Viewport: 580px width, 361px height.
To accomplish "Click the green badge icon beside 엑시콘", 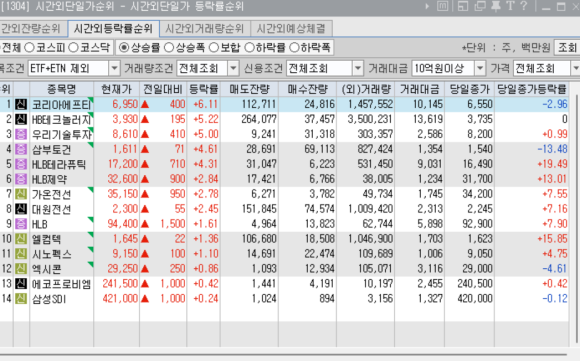I will (x=21, y=269).
